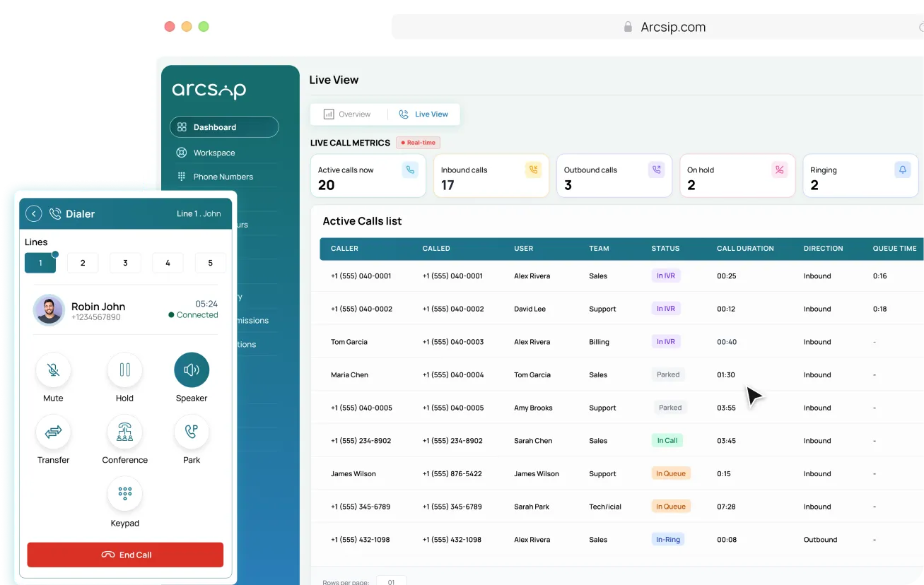
Task: Click call duration 07:28
Action: click(x=726, y=507)
